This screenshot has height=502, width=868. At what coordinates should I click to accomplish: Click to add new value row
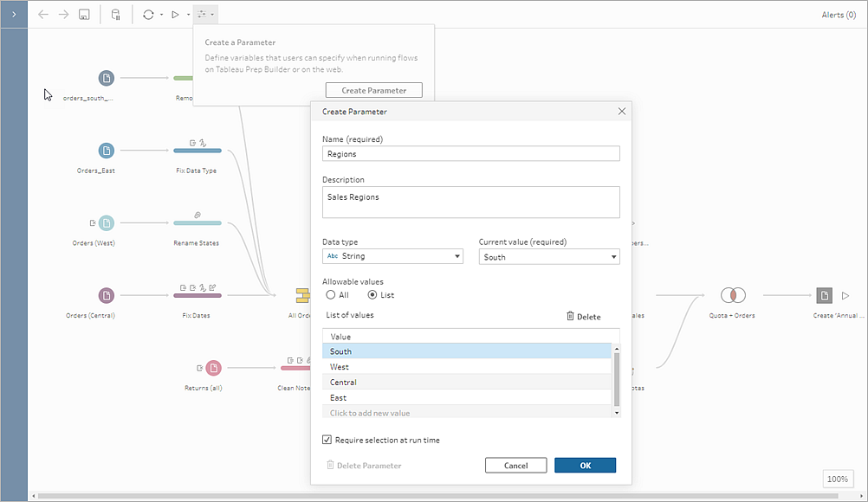[467, 413]
